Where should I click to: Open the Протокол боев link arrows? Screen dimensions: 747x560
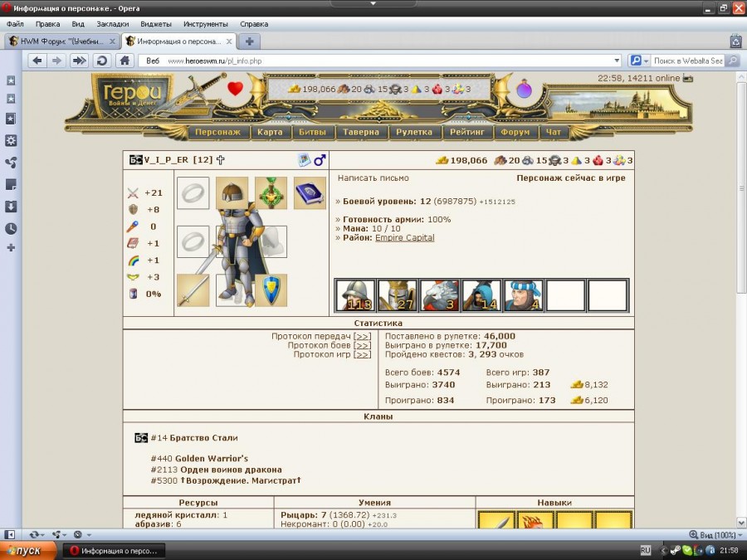(362, 345)
